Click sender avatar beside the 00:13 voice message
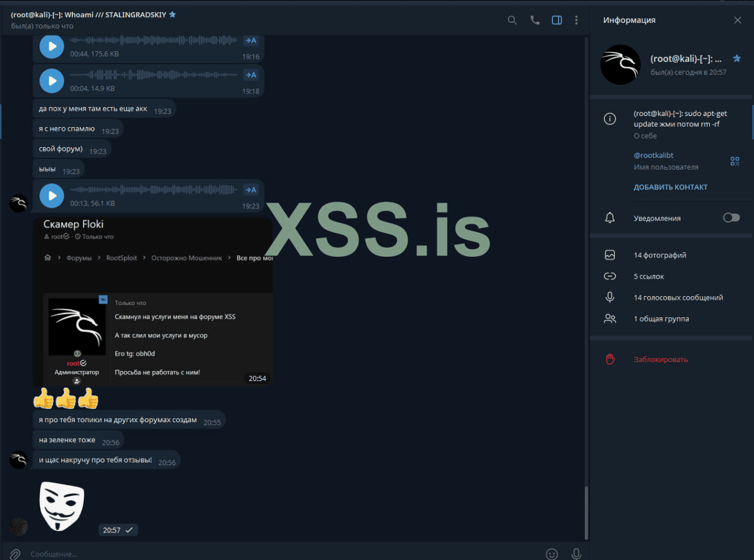 19,203
